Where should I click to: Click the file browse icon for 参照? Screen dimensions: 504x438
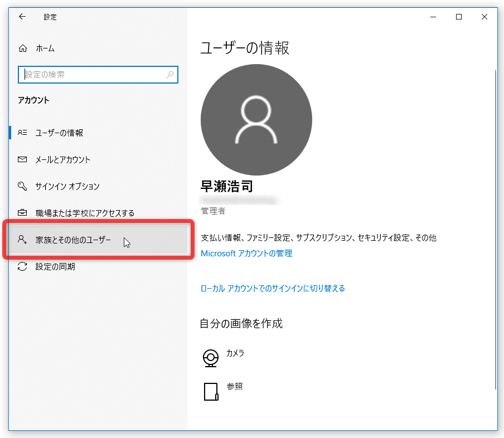211,391
